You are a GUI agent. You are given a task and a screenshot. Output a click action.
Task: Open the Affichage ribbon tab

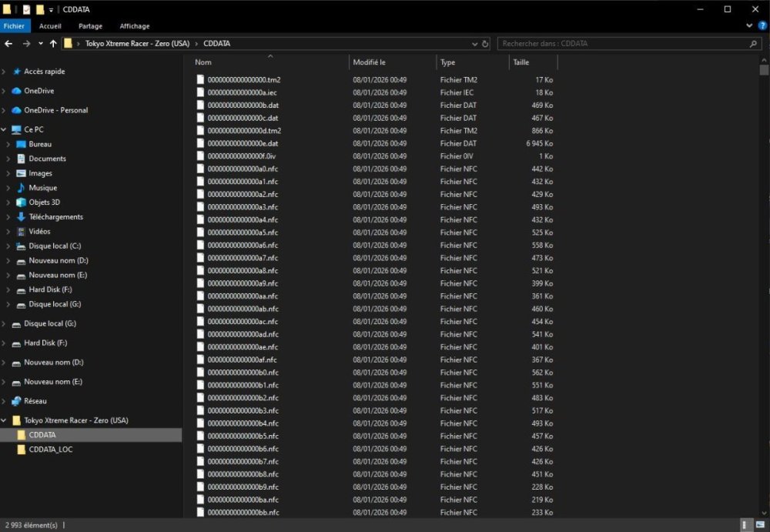(135, 26)
